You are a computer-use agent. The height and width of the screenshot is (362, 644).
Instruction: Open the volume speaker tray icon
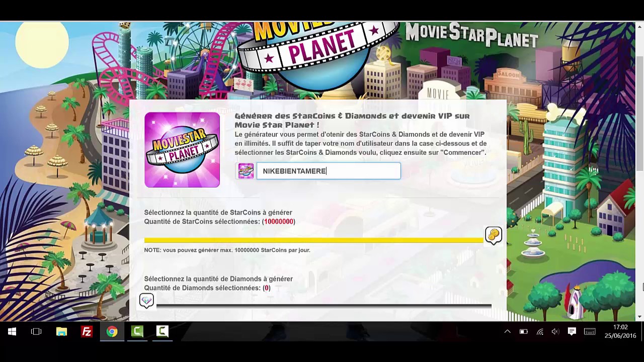[555, 332]
